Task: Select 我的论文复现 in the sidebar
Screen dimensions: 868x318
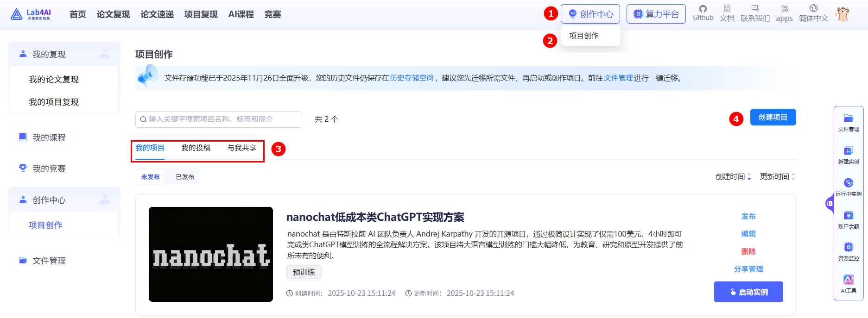Action: tap(54, 79)
